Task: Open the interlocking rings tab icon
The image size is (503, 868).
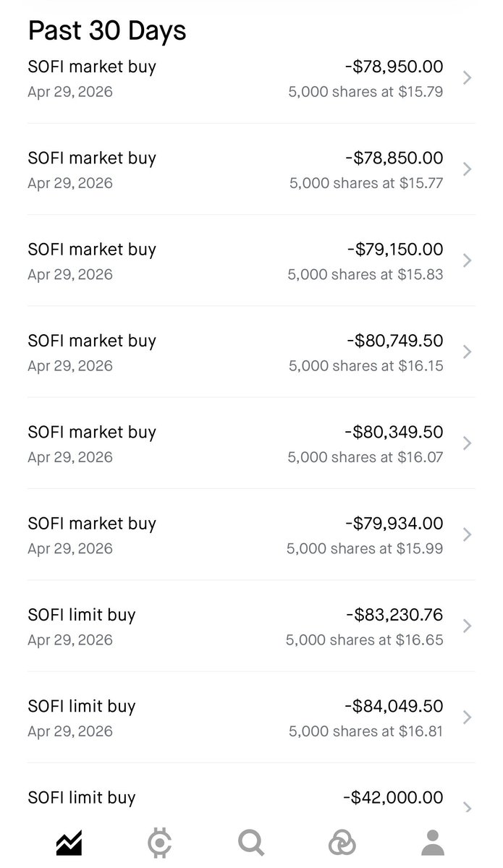Action: tap(342, 843)
